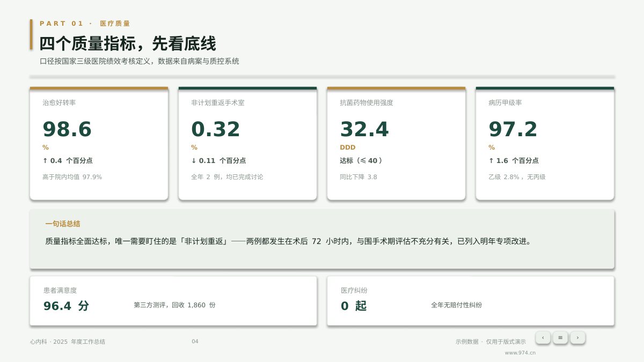The height and width of the screenshot is (362, 644).
Task: Click the ↑ 1.6 个百分点 change indicator
Action: click(514, 160)
